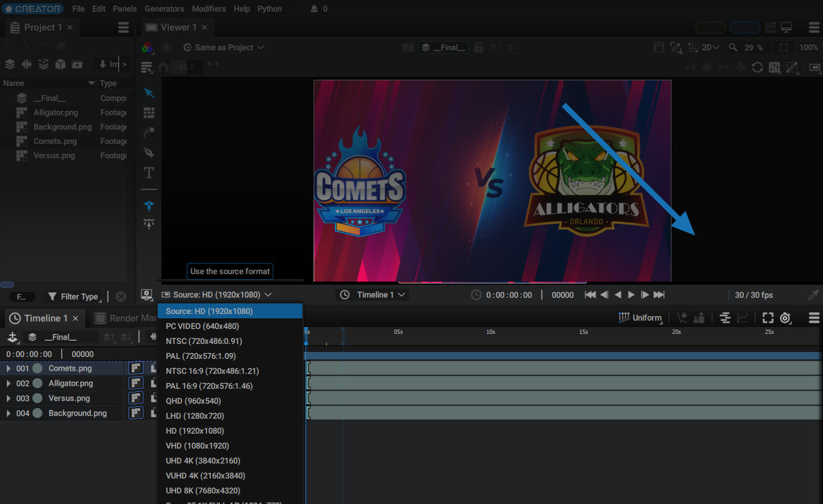Open the Panels menu
823x504 pixels.
pos(125,9)
